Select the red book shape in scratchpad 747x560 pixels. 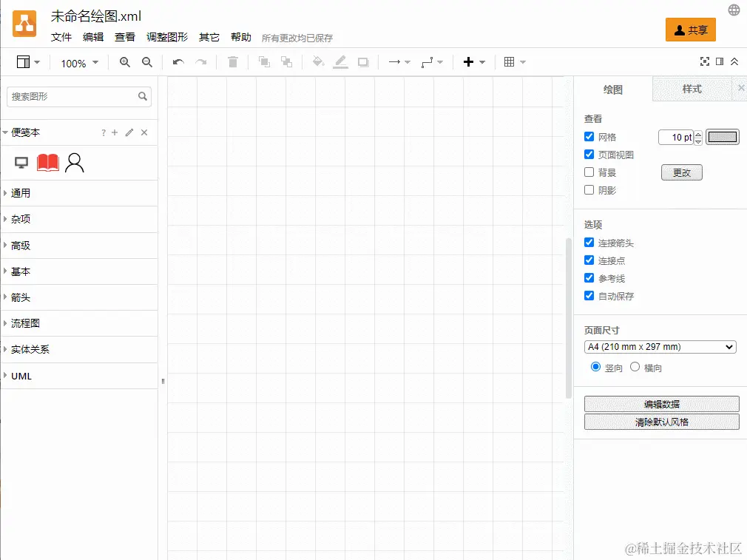point(48,163)
